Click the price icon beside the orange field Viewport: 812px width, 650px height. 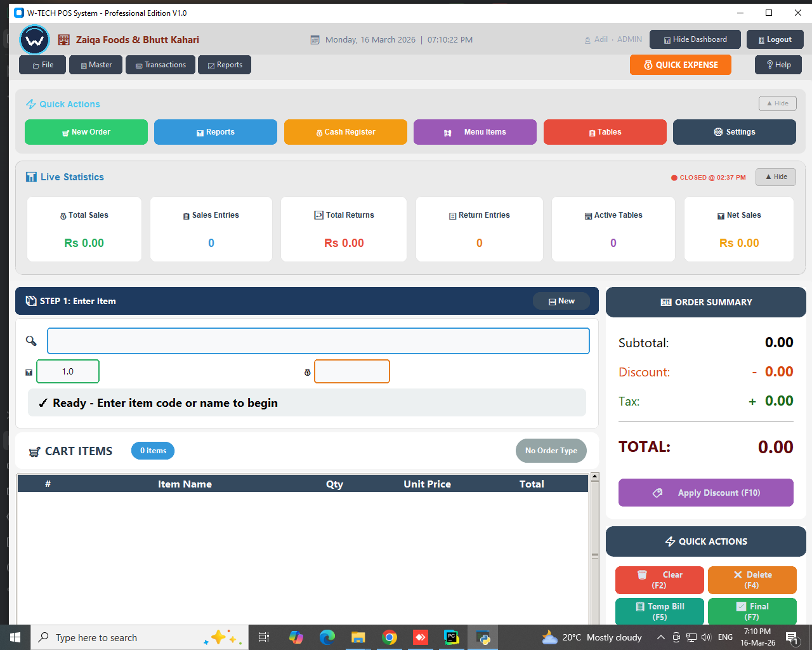pos(308,373)
